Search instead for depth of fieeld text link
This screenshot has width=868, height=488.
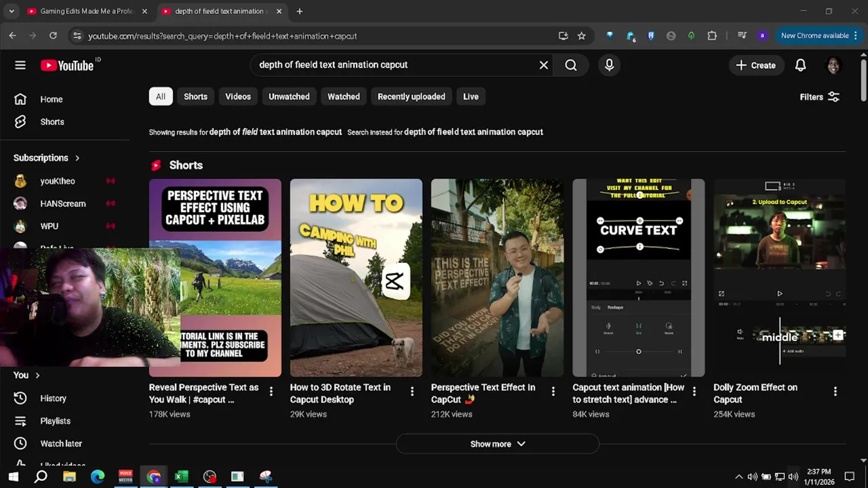click(x=473, y=132)
